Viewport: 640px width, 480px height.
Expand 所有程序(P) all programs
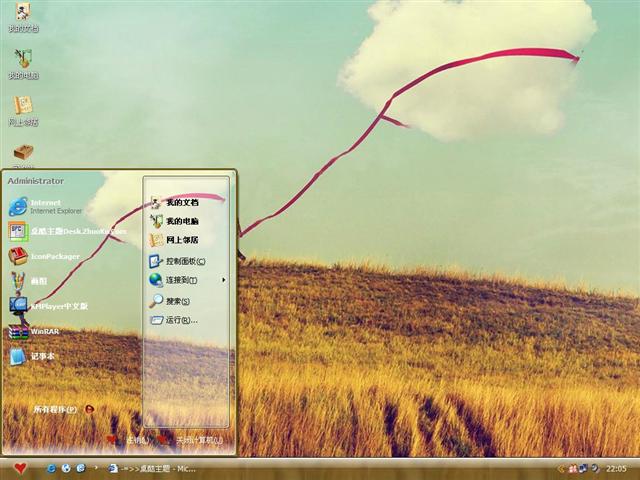64,409
